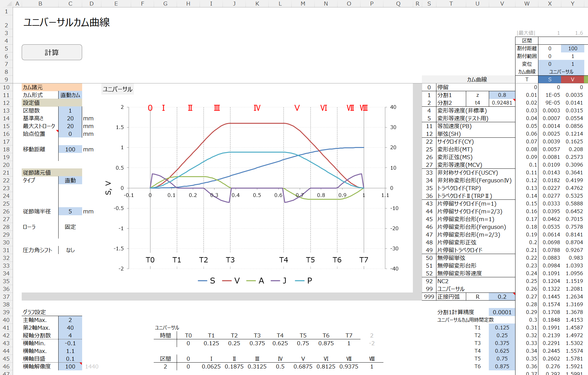Screen dimensions: 588x375
Task: Click the 従節端半径 value cell
Action: coord(70,212)
